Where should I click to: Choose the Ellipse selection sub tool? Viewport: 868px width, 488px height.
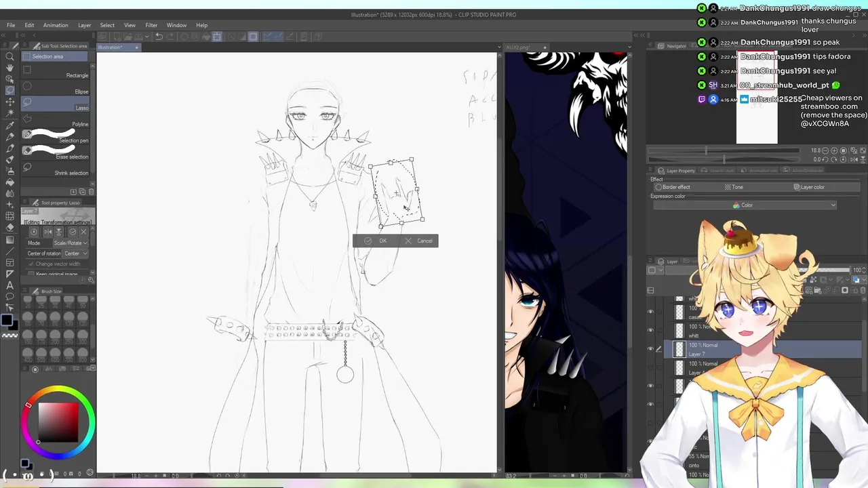[56, 87]
